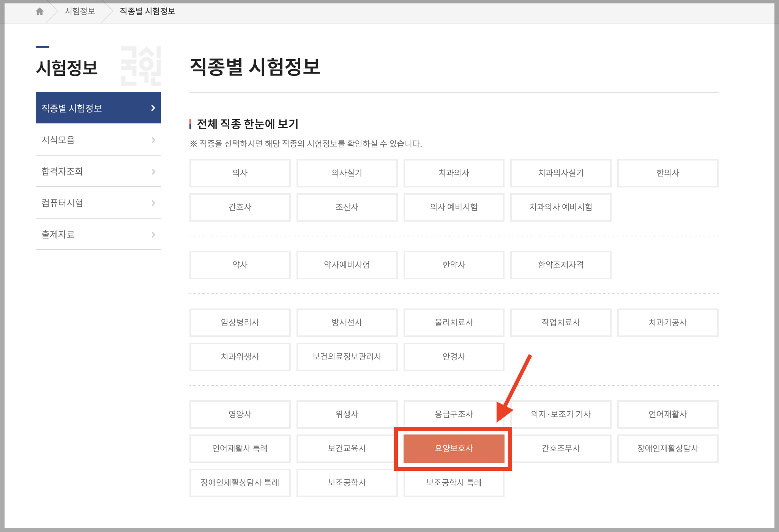Open the 약사 exam information

pos(240,265)
